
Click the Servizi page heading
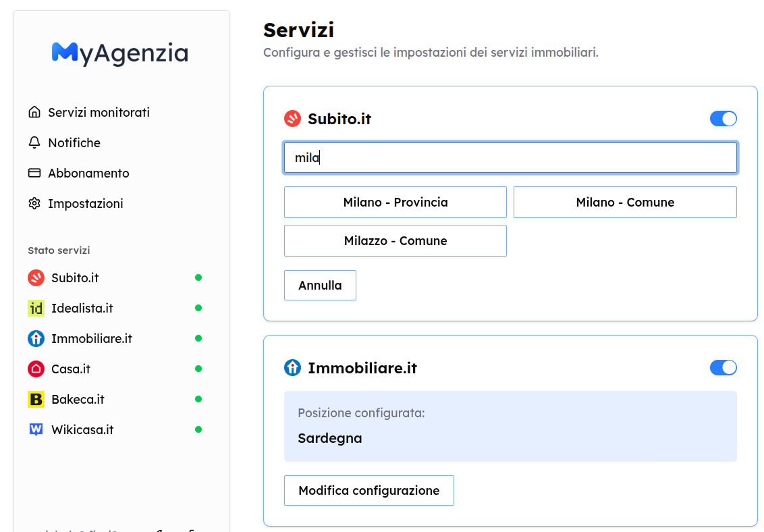point(299,30)
